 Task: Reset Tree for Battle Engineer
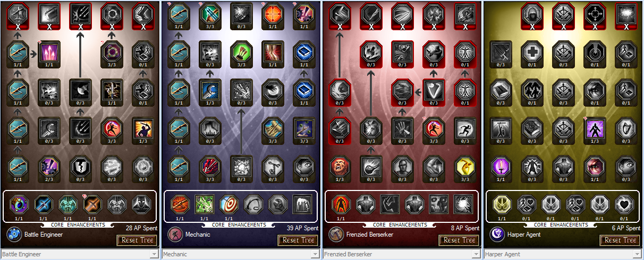[137, 240]
